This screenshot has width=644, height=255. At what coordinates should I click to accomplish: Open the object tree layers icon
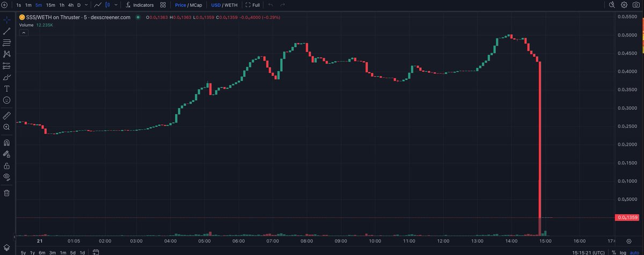click(6, 247)
